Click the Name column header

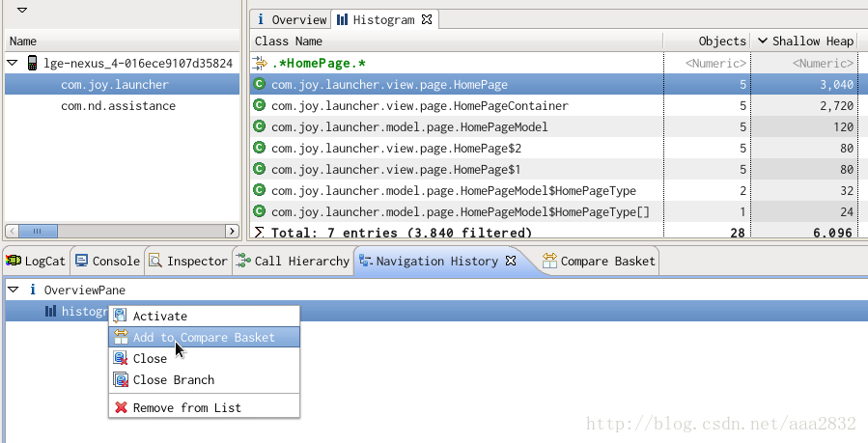(x=122, y=41)
